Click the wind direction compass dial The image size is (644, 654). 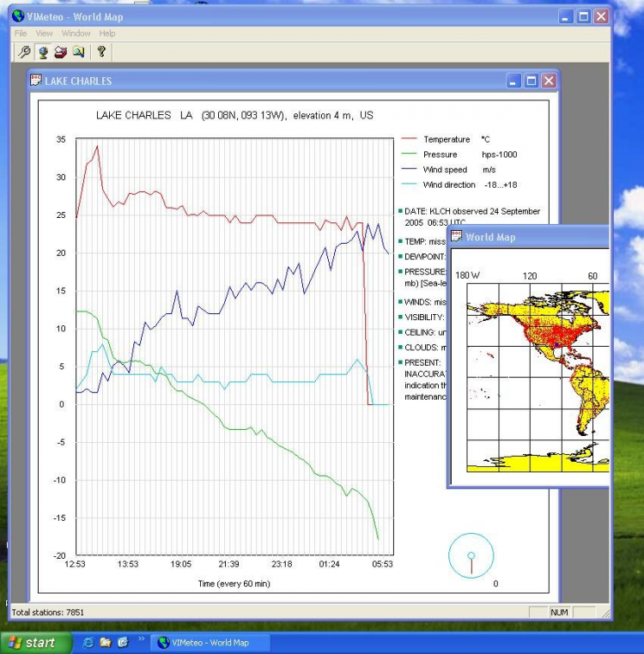[471, 556]
